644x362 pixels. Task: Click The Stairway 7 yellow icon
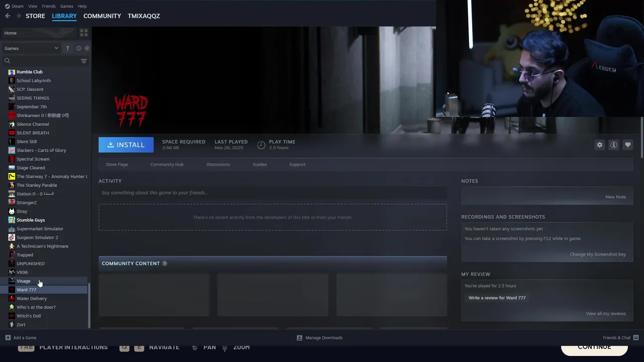(12, 176)
